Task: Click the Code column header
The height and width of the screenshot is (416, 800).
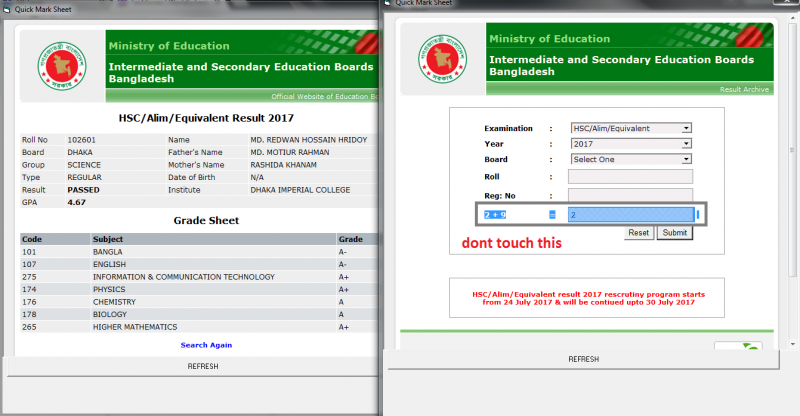Action: 55,239
